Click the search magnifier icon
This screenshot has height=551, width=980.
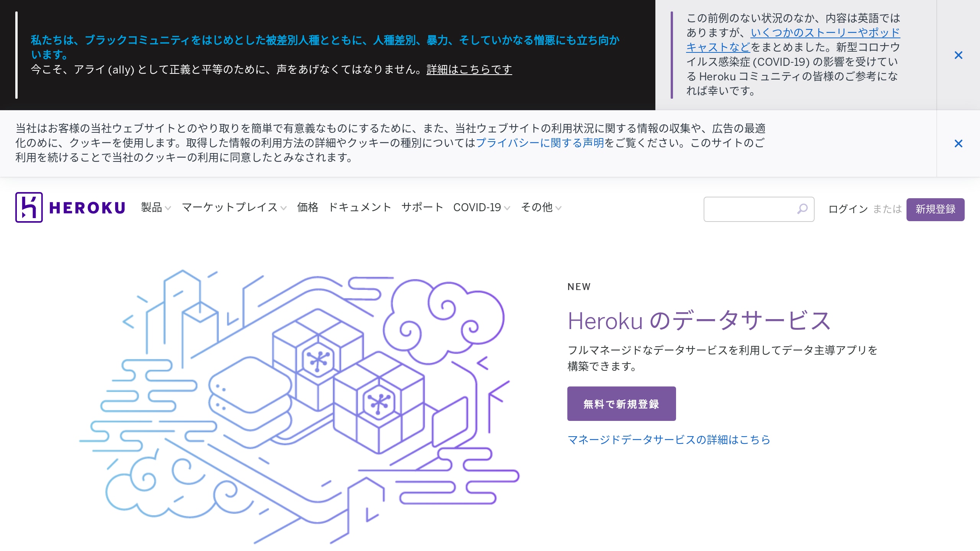[x=802, y=209]
